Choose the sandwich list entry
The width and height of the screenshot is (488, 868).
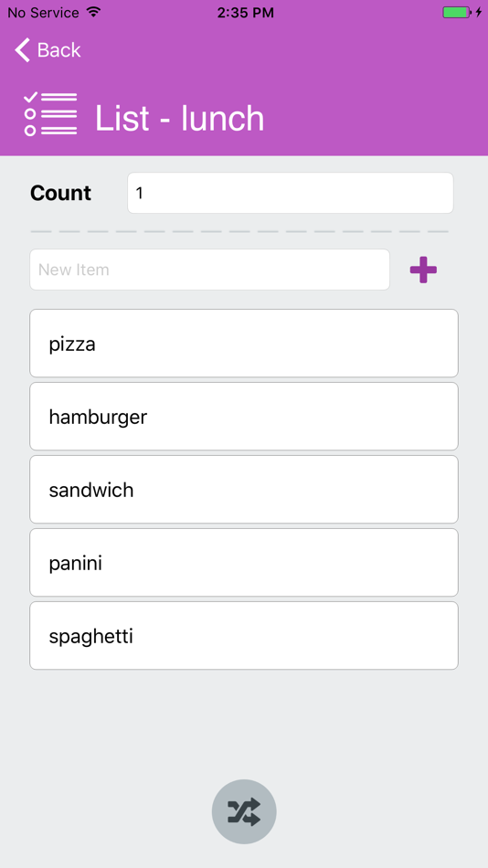tap(244, 490)
